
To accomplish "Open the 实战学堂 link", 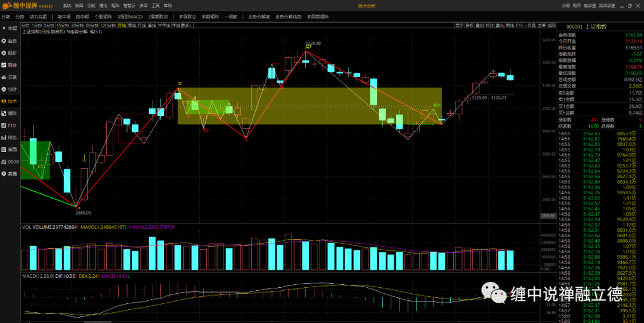I will pyautogui.click(x=606, y=6).
